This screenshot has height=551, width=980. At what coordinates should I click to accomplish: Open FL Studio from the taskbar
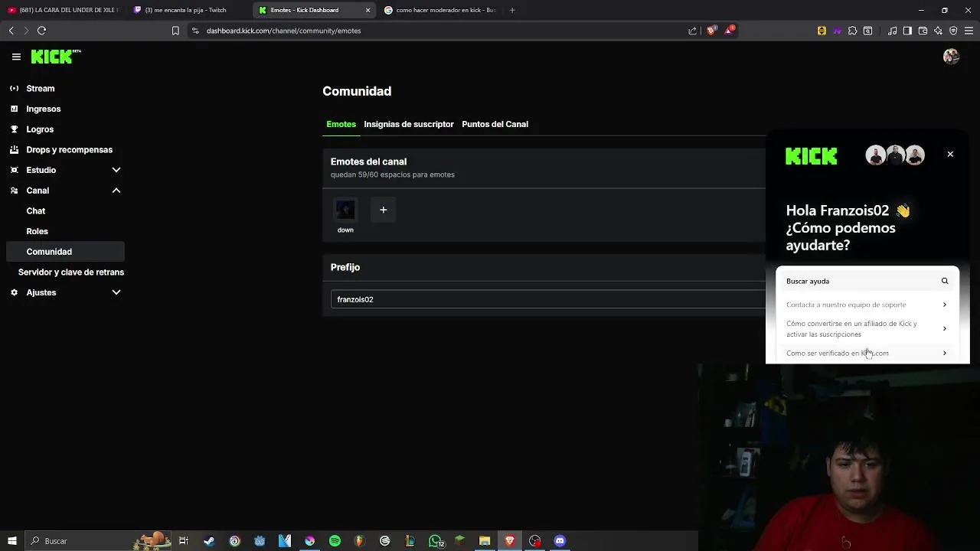[x=360, y=541]
